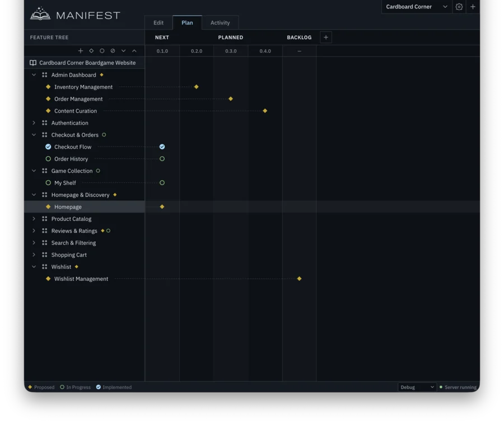Toggle the Checkout Flow implemented checkmark marker
504x424 pixels.
click(162, 147)
